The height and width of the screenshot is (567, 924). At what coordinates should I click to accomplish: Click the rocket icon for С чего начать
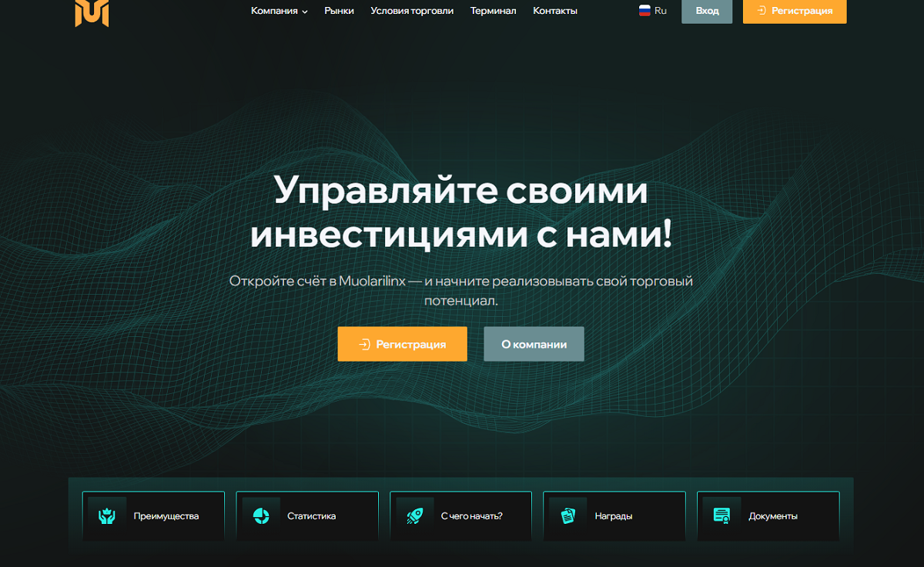pyautogui.click(x=415, y=516)
